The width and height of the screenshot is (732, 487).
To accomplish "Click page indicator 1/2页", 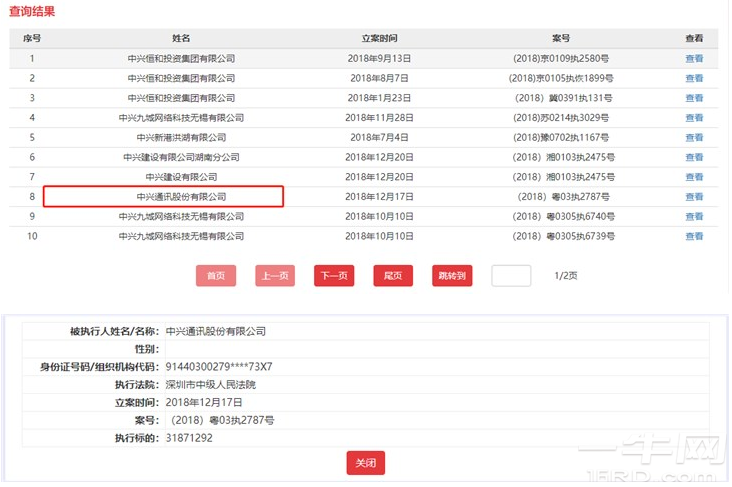I will 566,275.
